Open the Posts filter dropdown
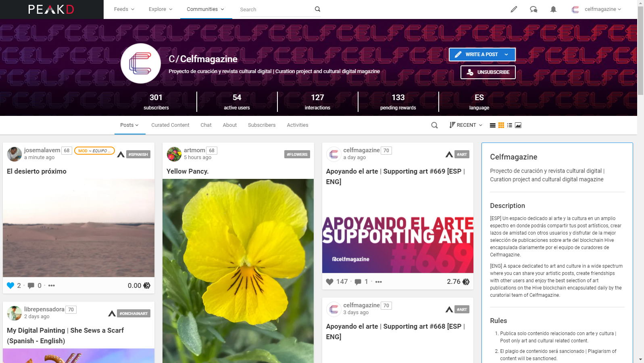This screenshot has height=363, width=644. click(129, 125)
